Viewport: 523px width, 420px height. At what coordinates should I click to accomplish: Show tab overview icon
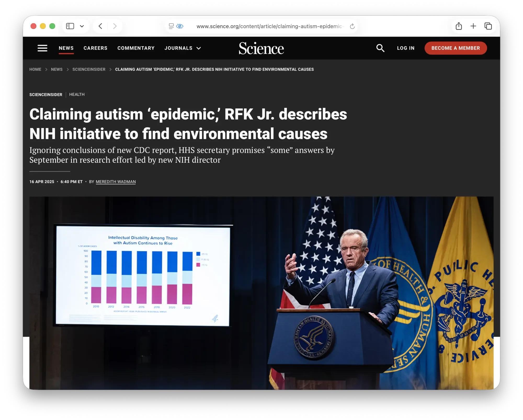tap(488, 26)
